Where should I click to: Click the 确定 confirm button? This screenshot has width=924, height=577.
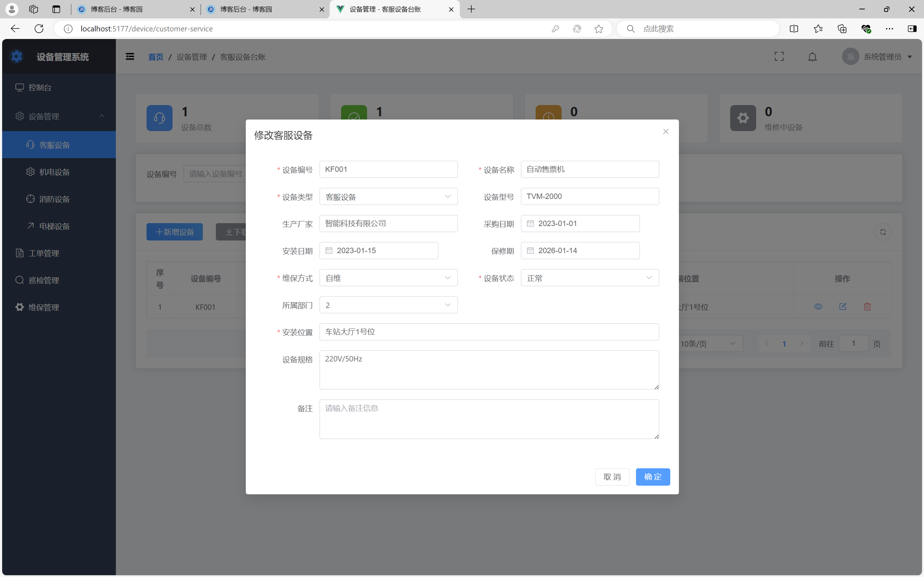click(653, 477)
